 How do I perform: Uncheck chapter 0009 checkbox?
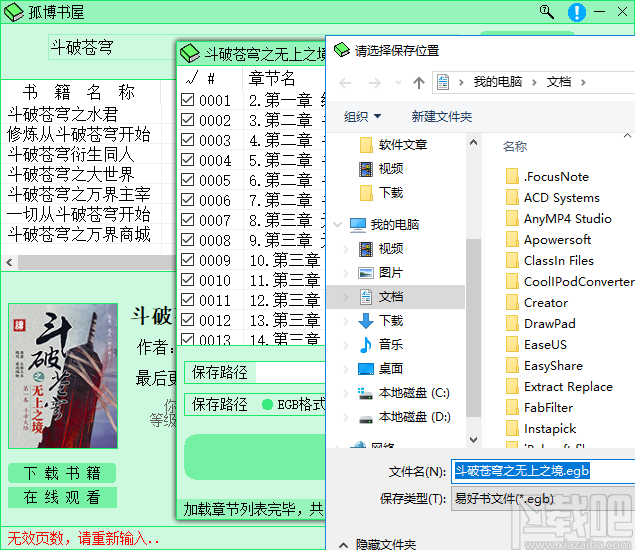pos(187,260)
